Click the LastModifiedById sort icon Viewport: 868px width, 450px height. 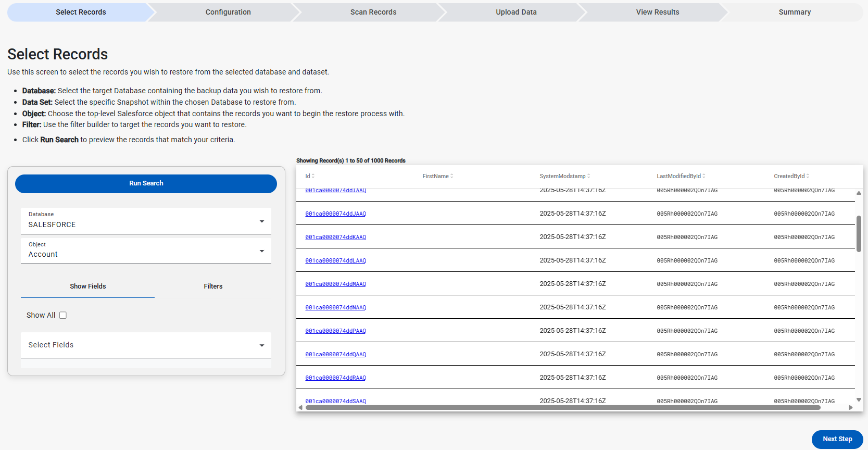tap(704, 176)
